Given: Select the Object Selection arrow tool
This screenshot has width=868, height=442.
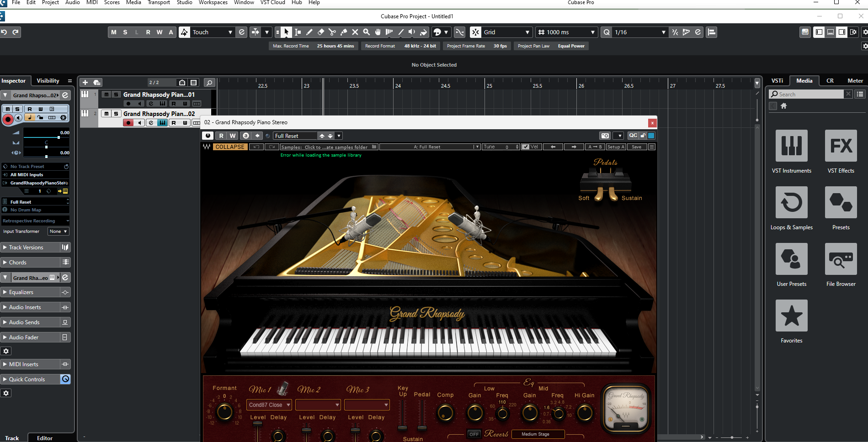Looking at the screenshot, I should pyautogui.click(x=286, y=32).
